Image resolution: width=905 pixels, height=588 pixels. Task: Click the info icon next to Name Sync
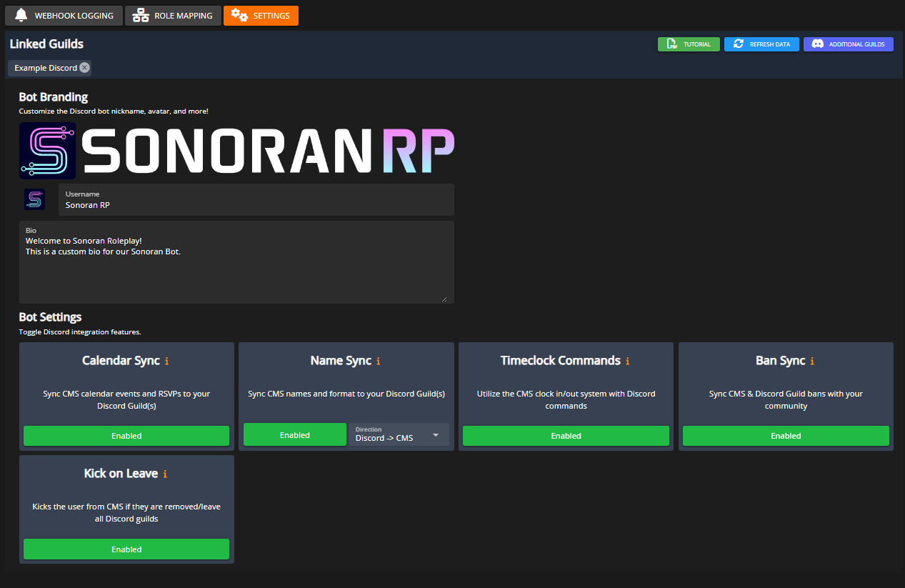pyautogui.click(x=378, y=362)
